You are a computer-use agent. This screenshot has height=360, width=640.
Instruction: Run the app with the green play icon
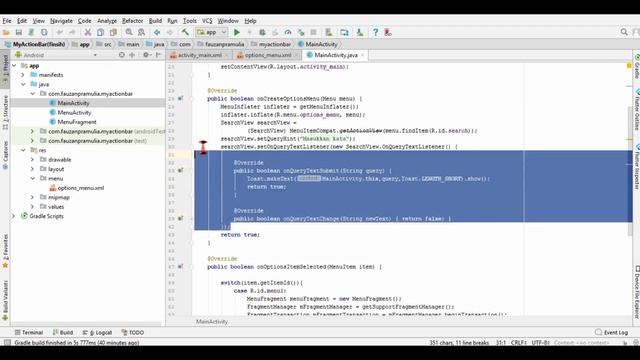[237, 32]
